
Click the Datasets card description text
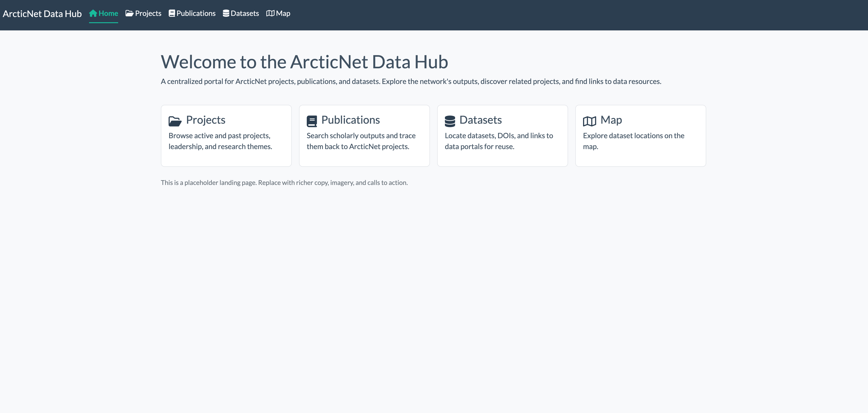[499, 141]
